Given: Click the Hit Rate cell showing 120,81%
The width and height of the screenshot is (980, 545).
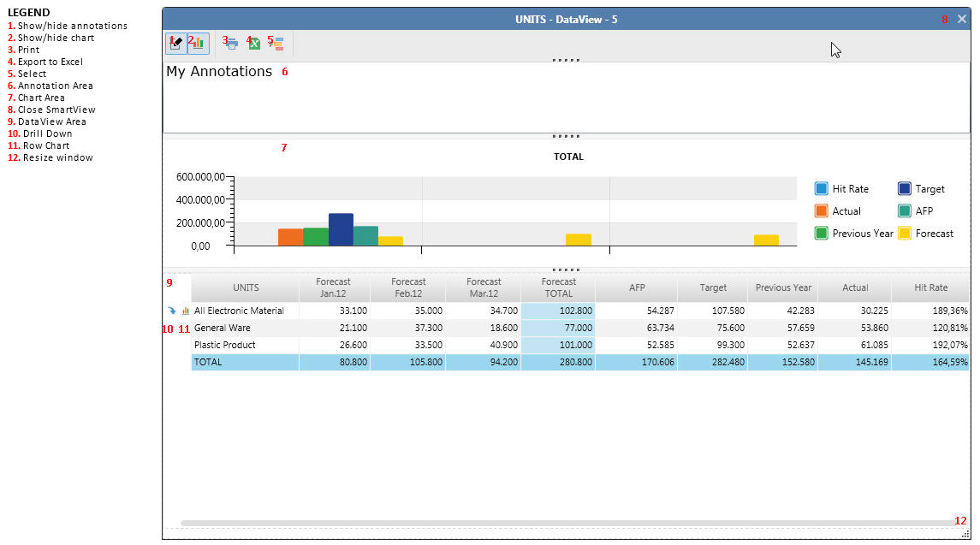Looking at the screenshot, I should pyautogui.click(x=930, y=328).
